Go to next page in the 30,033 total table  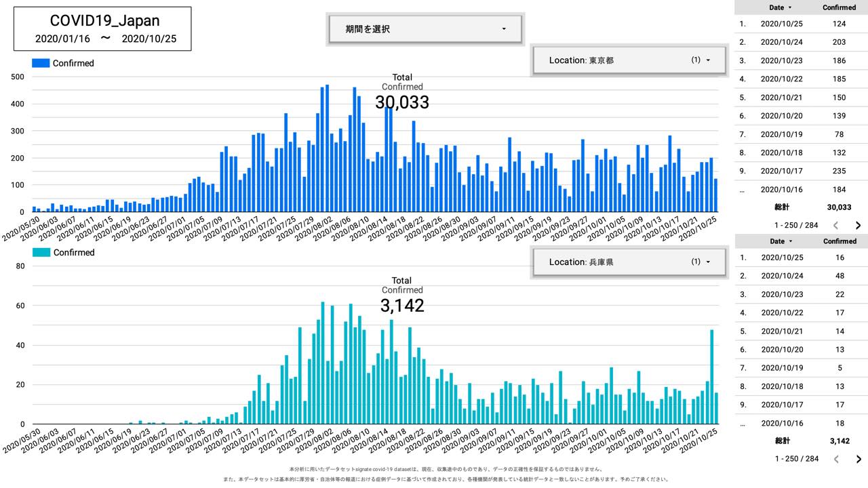858,226
